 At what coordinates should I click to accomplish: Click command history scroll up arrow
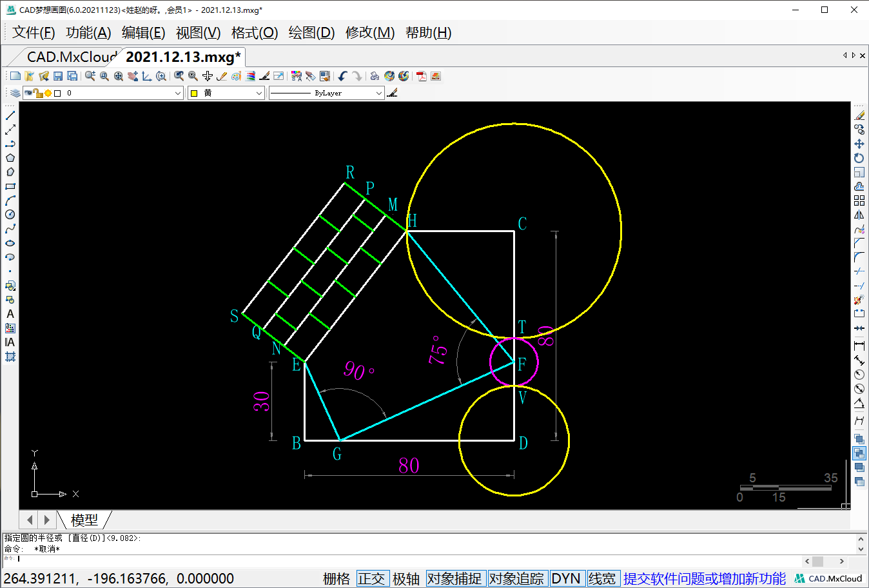(x=861, y=539)
